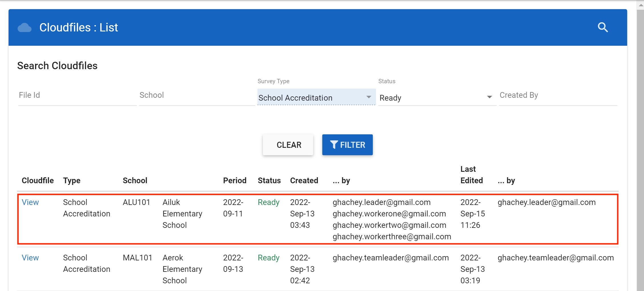
Task: Click the Survey Type dropdown arrow
Action: coord(369,97)
